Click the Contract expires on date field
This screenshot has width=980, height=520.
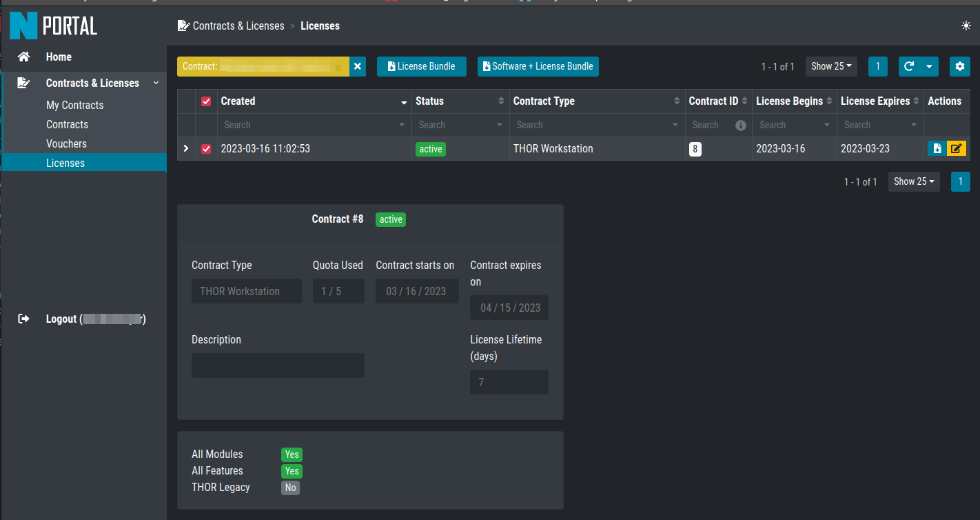pyautogui.click(x=509, y=308)
